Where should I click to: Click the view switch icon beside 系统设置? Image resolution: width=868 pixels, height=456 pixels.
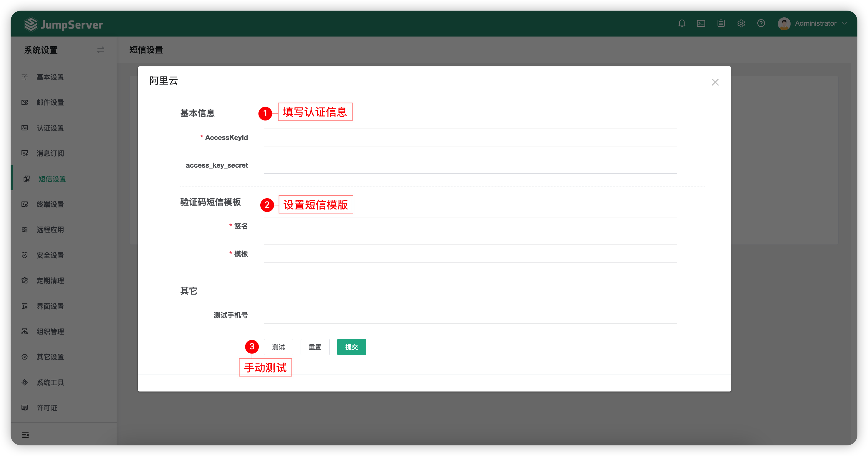[100, 50]
